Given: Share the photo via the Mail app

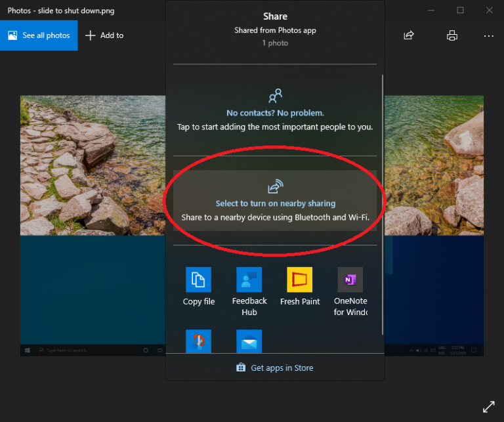Looking at the screenshot, I should pos(249,341).
